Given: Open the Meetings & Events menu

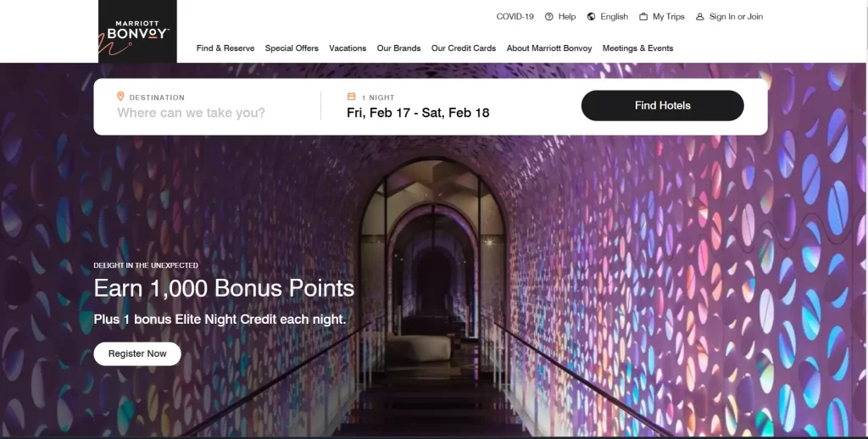Looking at the screenshot, I should (x=637, y=48).
